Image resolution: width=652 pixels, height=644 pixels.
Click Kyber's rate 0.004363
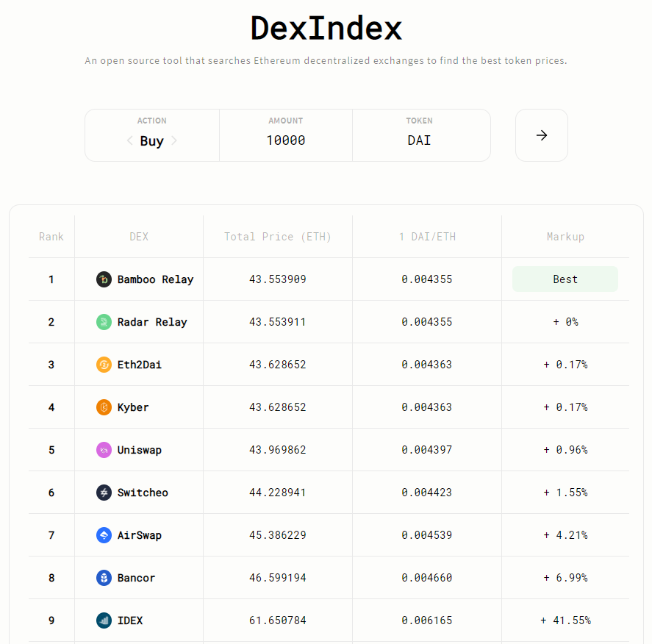[427, 407]
